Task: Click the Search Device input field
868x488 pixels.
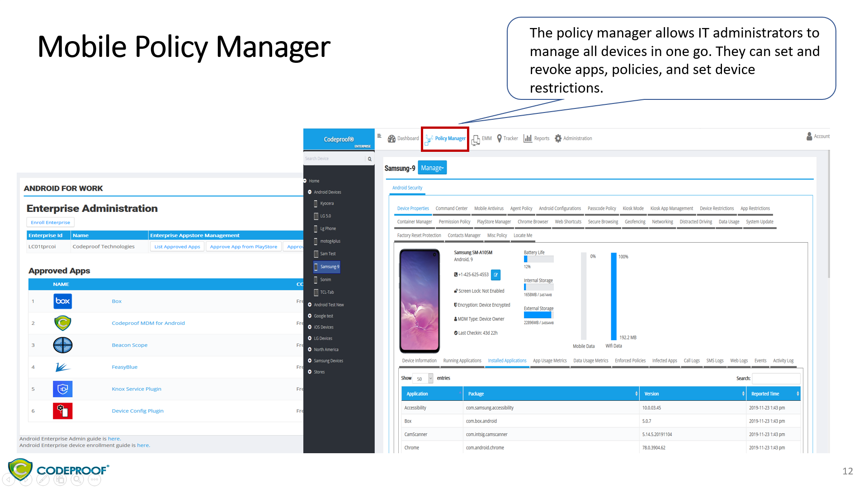Action: click(334, 159)
